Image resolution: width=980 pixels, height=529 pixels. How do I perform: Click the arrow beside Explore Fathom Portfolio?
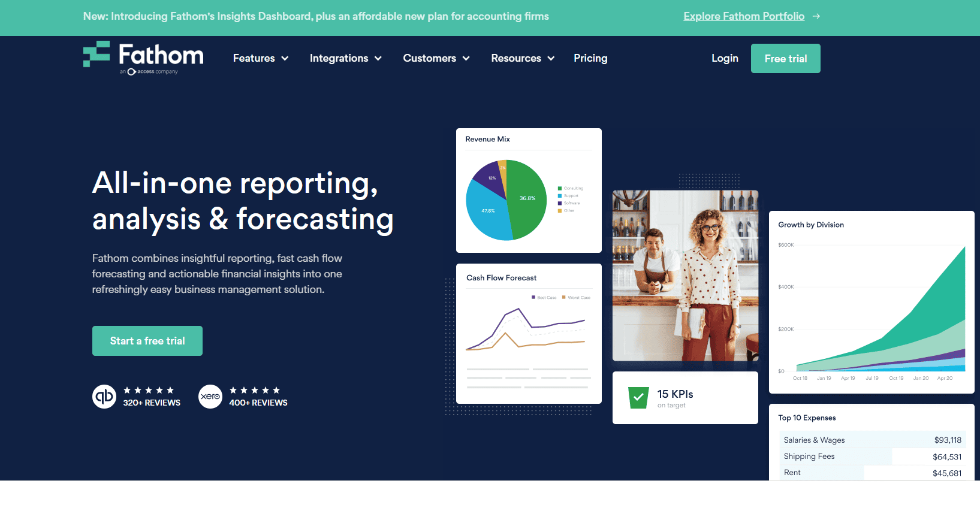tap(816, 16)
